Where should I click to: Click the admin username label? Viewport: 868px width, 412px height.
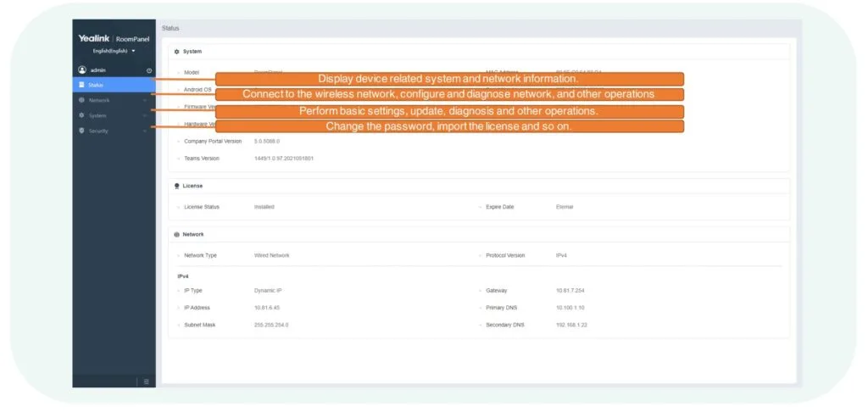(x=98, y=70)
